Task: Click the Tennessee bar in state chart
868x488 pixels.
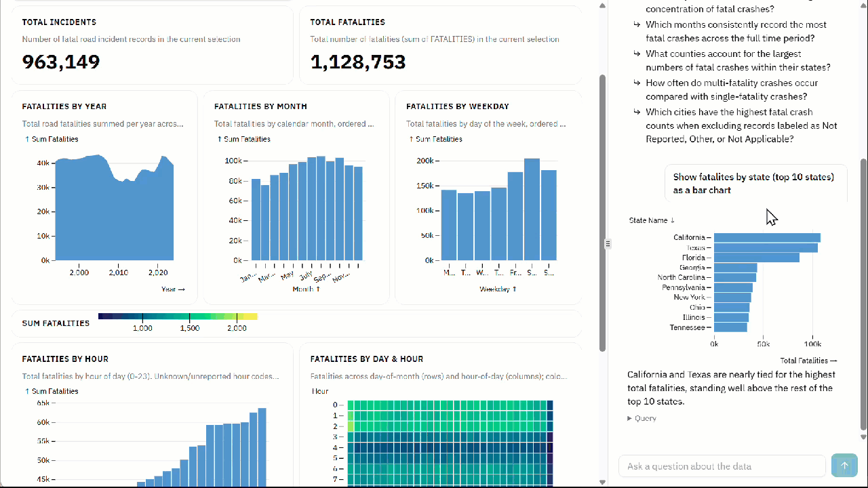Action: (x=730, y=327)
